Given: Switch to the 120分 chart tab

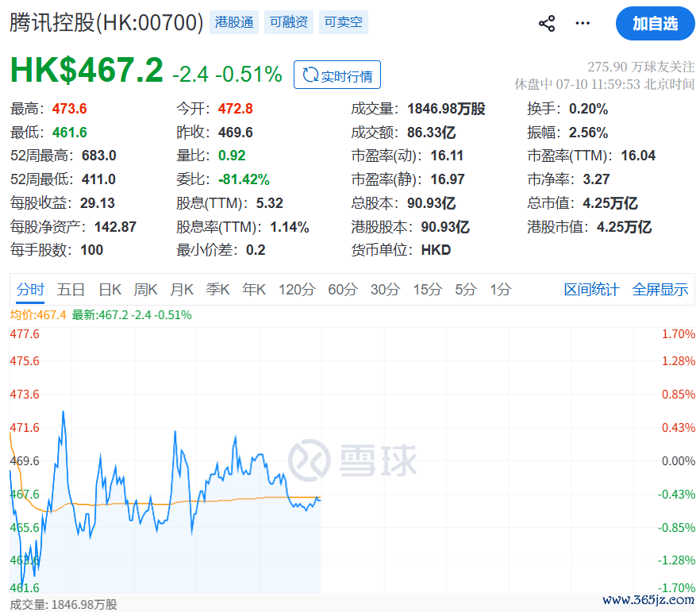Looking at the screenshot, I should 297,289.
